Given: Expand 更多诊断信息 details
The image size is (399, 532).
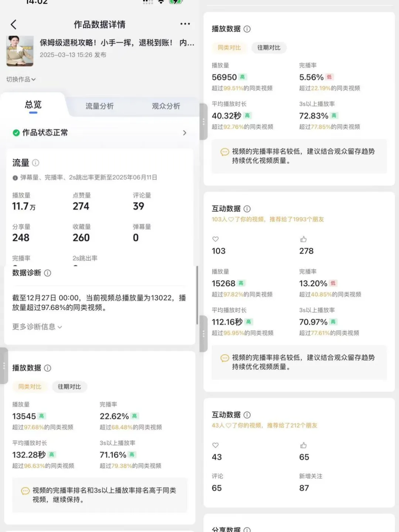Looking at the screenshot, I should tap(37, 327).
